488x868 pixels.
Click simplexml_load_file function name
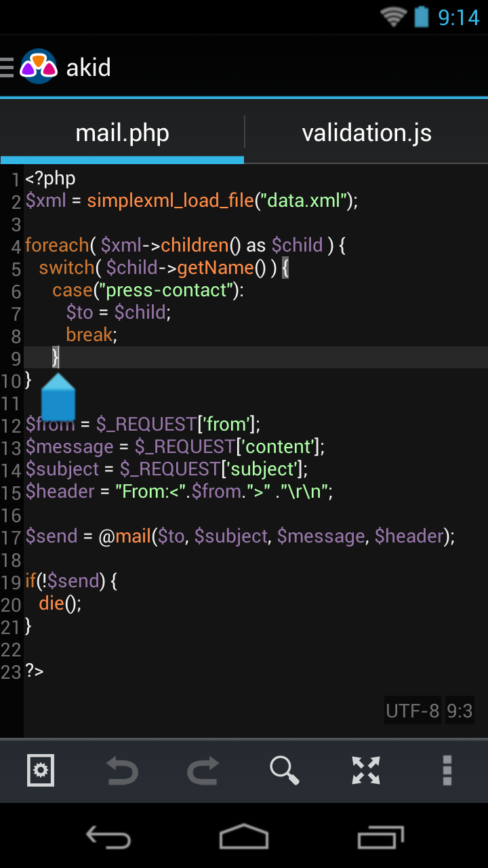[x=171, y=201]
